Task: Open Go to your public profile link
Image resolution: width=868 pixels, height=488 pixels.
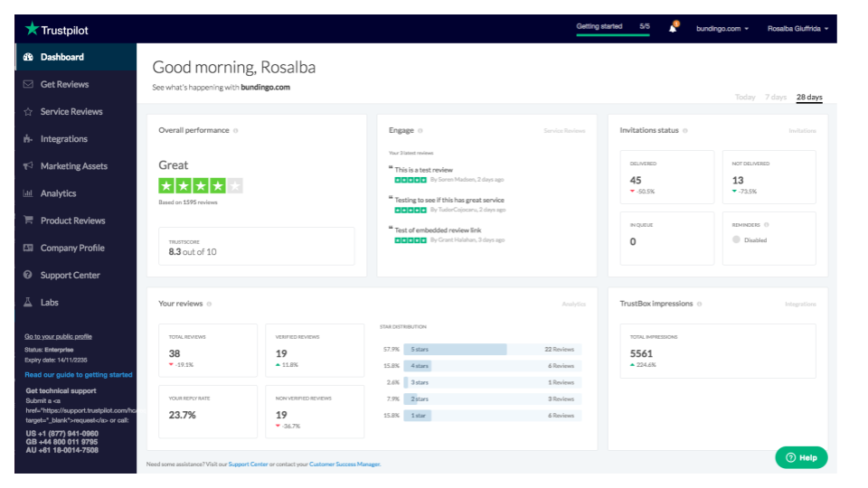Action: [x=58, y=336]
